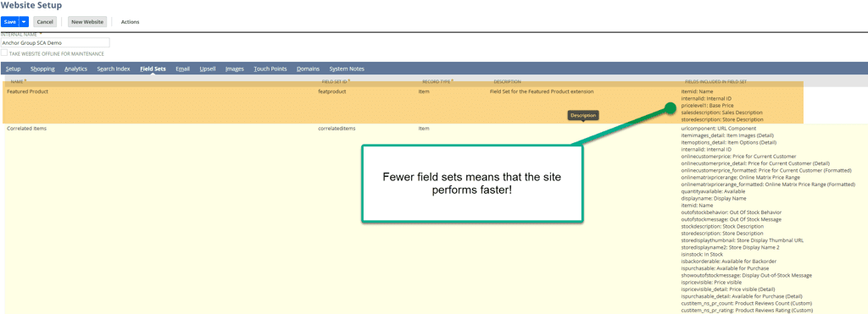Screen dimensions: 868x314
Task: Toggle Take Website Offline for Maintenance
Action: coord(4,53)
